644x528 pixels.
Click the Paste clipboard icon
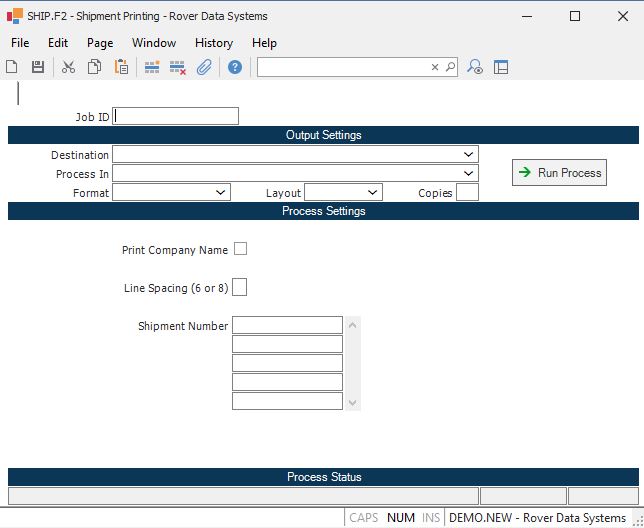point(121,67)
